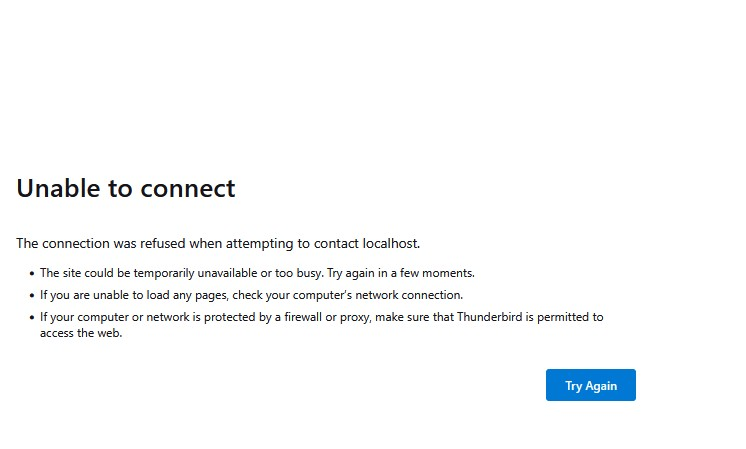The image size is (746, 449).
Task: Click the connection refused localhost message
Action: coord(218,243)
